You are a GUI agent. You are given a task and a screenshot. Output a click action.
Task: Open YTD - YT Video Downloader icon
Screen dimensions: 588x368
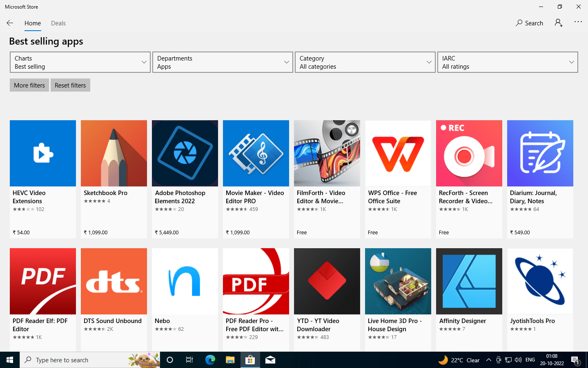pyautogui.click(x=327, y=281)
